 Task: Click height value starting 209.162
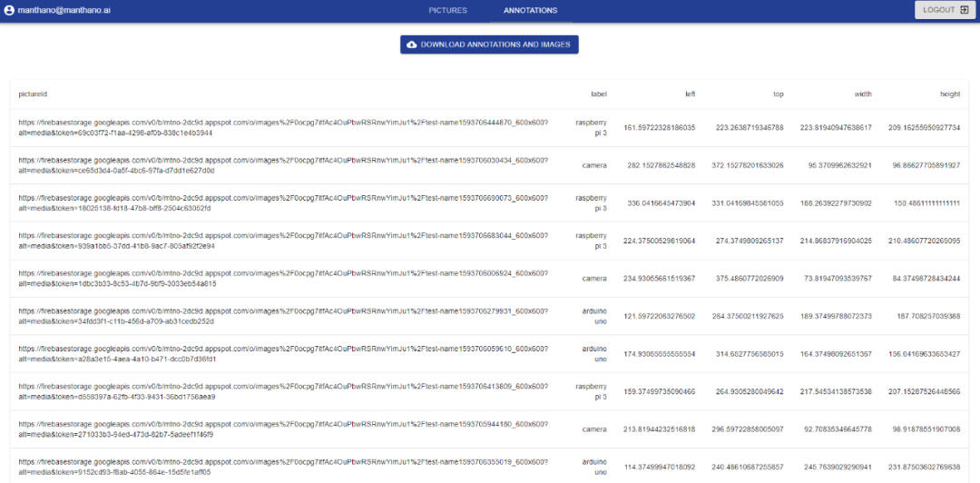point(925,128)
